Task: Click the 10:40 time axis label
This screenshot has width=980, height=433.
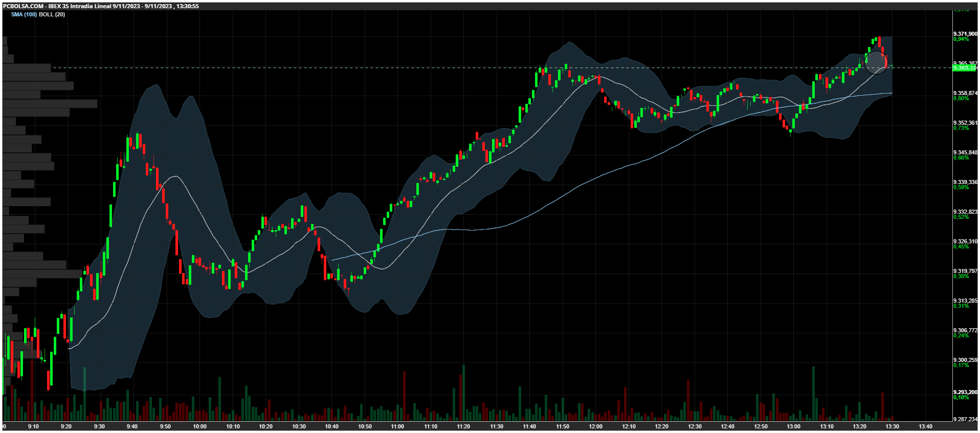Action: (x=331, y=426)
